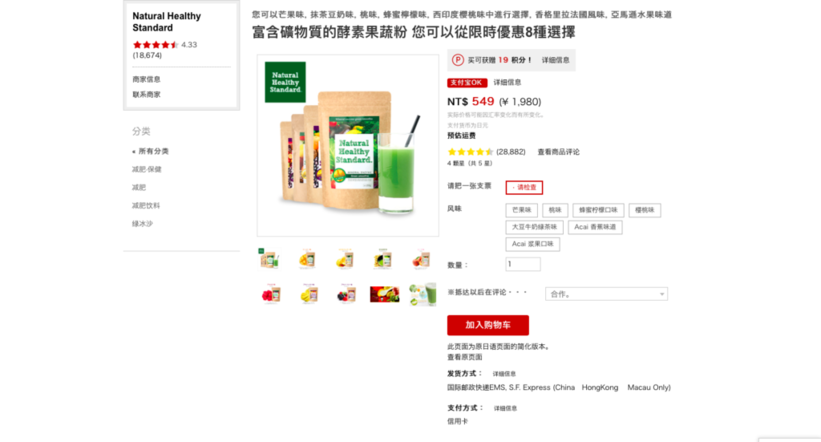This screenshot has height=442, width=821.
Task: Choose the 大豆牛奶绿茶味 flavor option
Action: tap(534, 227)
